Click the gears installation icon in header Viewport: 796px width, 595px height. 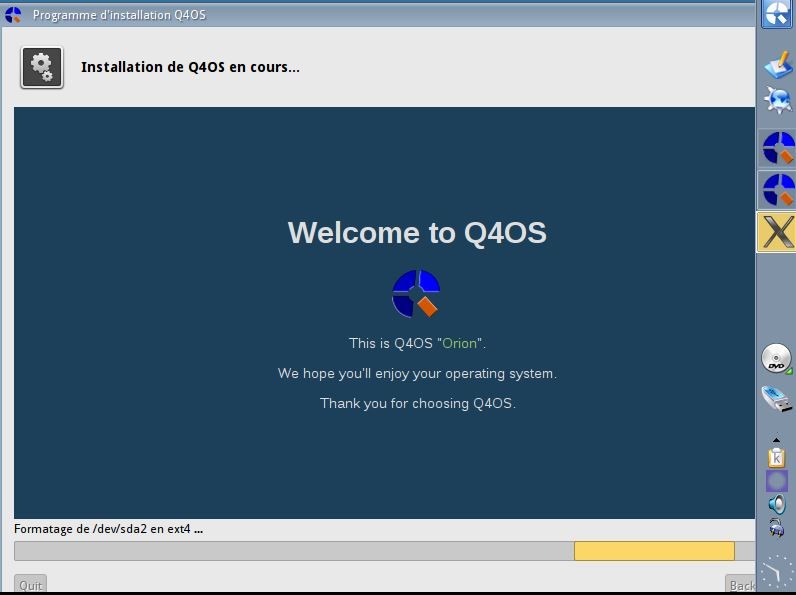[42, 67]
